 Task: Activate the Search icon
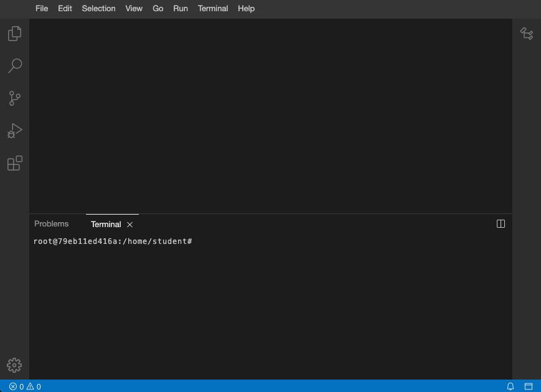pos(14,66)
